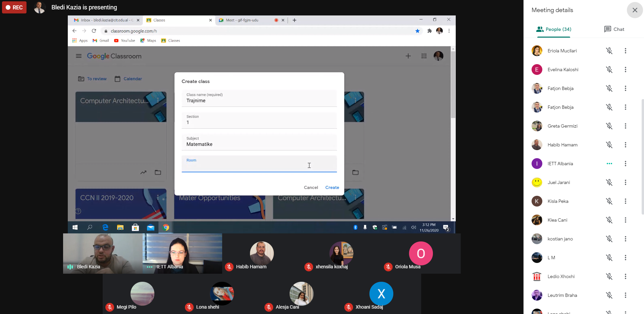Screen dimensions: 644x314
Task: Open more options menu for Habib Hamam
Action: 625,145
